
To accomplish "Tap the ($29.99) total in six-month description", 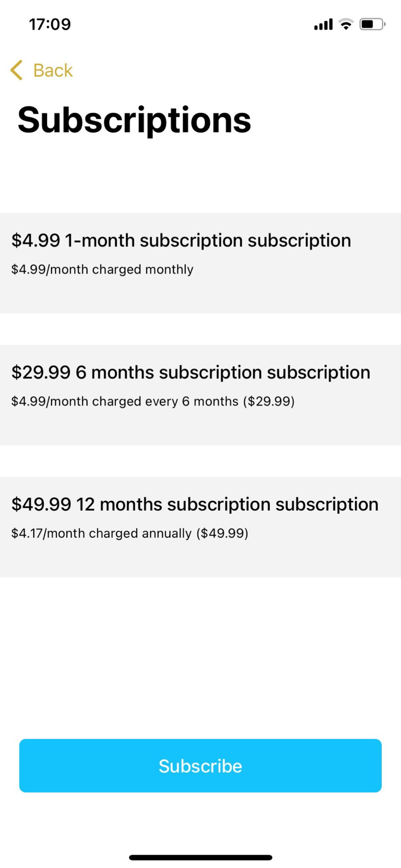I will tap(269, 401).
